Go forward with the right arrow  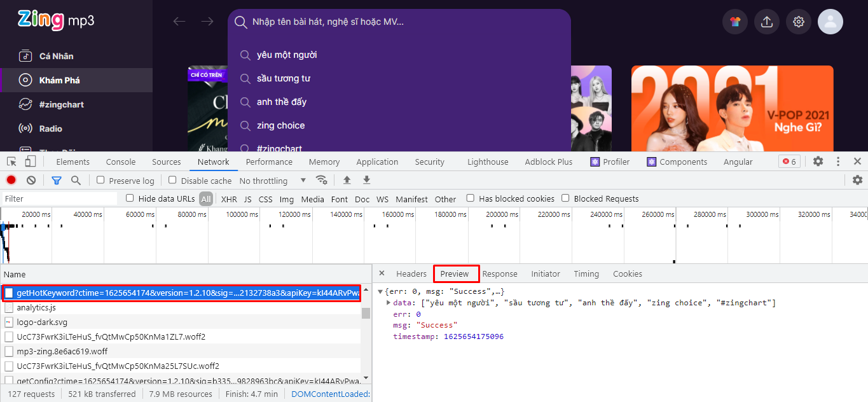click(x=207, y=22)
